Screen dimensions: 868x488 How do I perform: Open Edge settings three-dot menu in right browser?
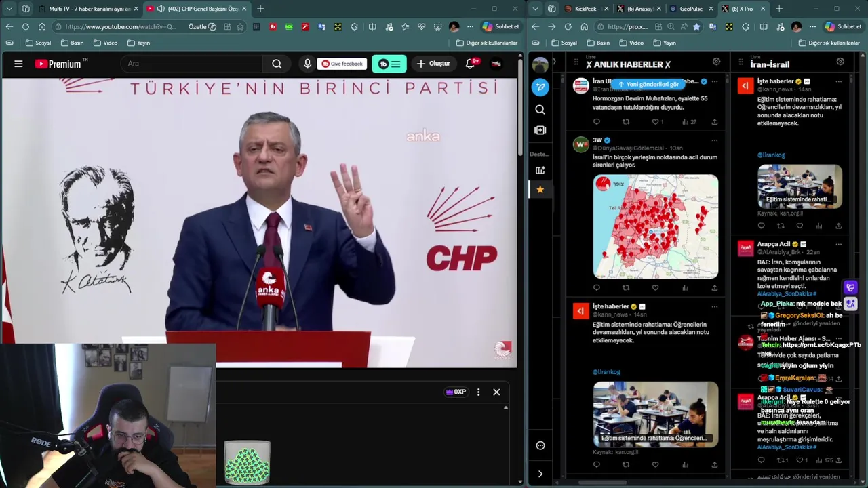click(812, 26)
